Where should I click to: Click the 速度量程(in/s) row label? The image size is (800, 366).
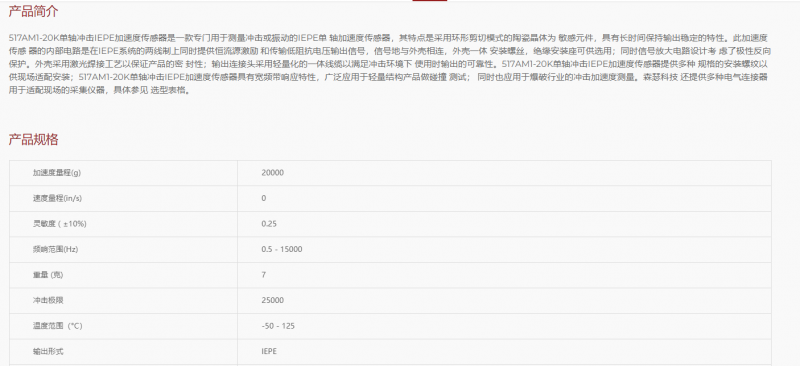(x=57, y=198)
